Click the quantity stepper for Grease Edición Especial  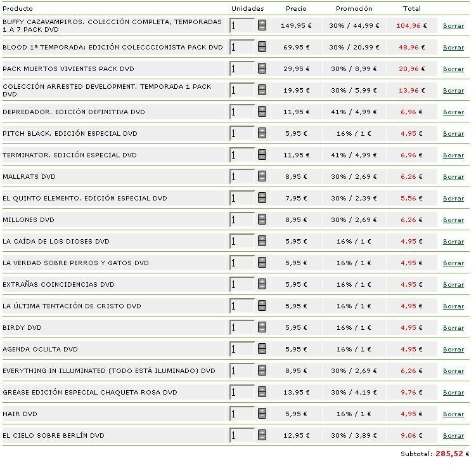click(262, 392)
